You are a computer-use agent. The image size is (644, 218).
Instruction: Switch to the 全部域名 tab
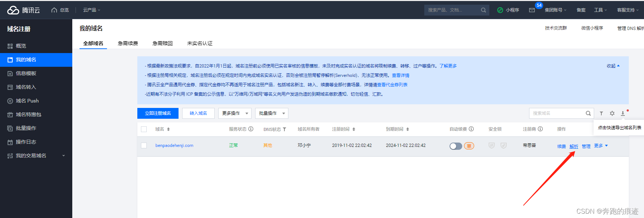93,43
